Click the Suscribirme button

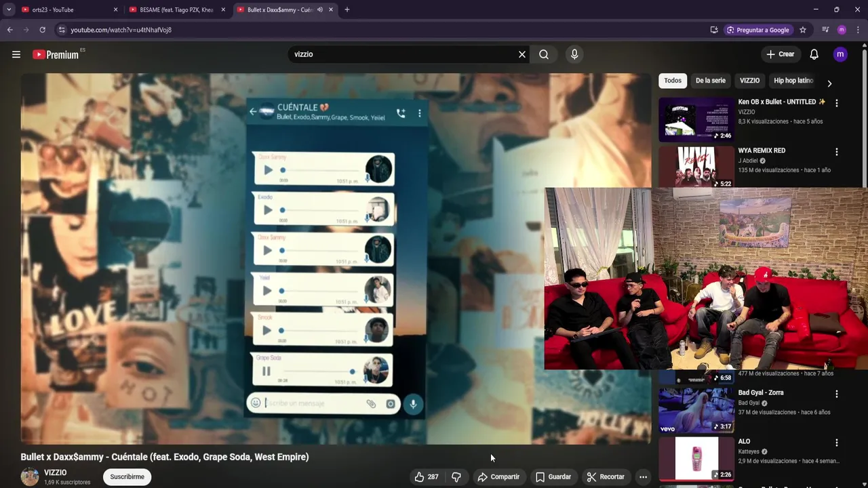(x=127, y=476)
